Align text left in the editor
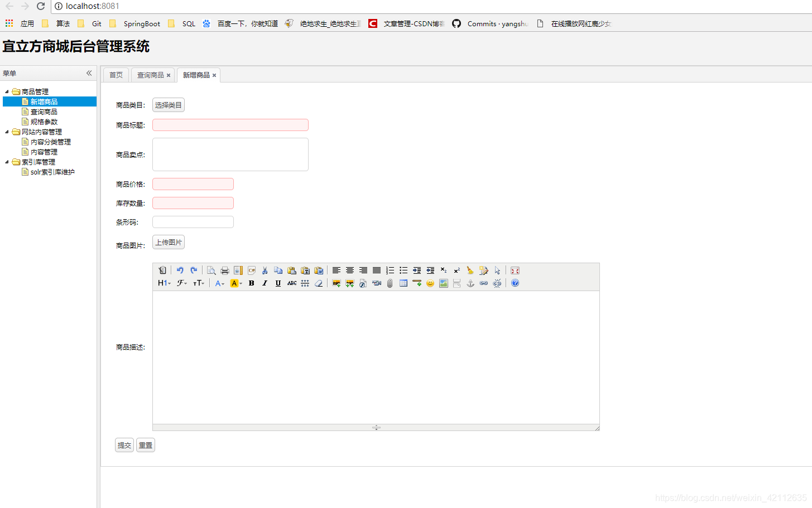Screen dimensions: 812x508 [x=337, y=270]
